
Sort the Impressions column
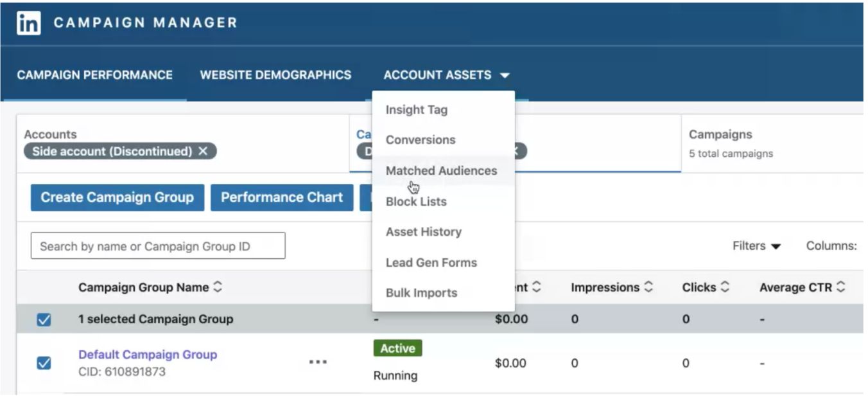coord(648,288)
